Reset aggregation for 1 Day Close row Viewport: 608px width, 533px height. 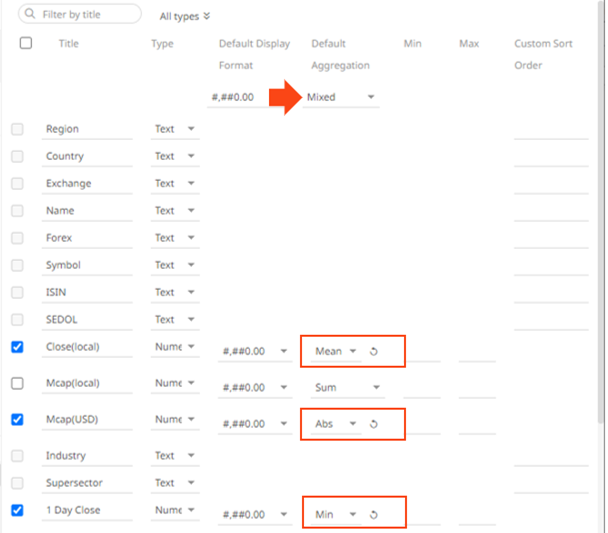373,515
